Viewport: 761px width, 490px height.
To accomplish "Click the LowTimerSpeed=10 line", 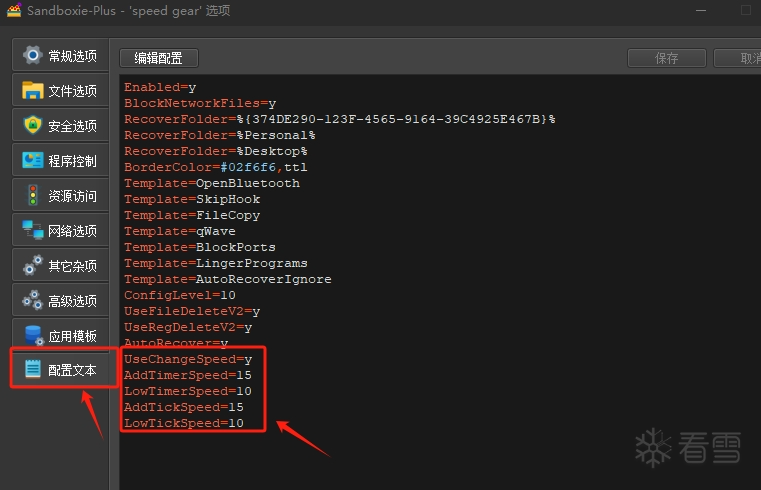I will click(188, 392).
